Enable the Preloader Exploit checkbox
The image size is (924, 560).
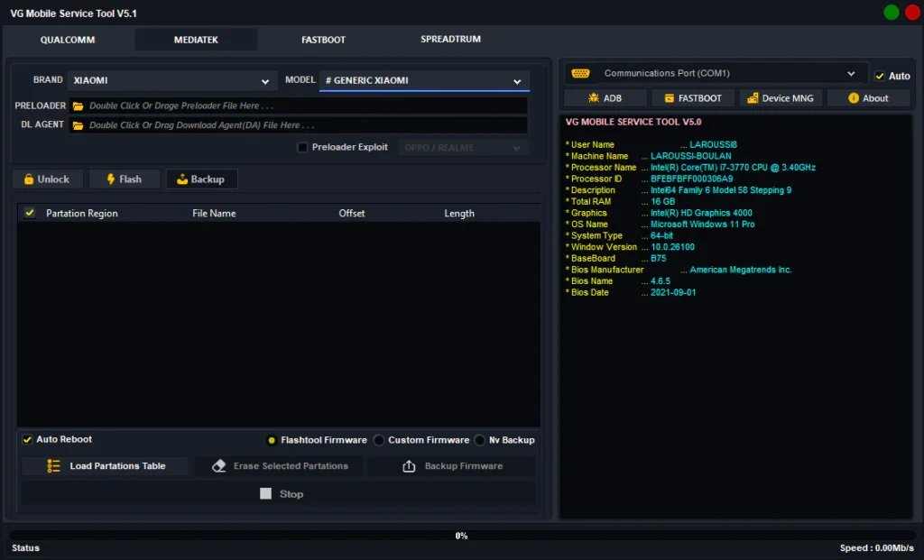pyautogui.click(x=302, y=147)
